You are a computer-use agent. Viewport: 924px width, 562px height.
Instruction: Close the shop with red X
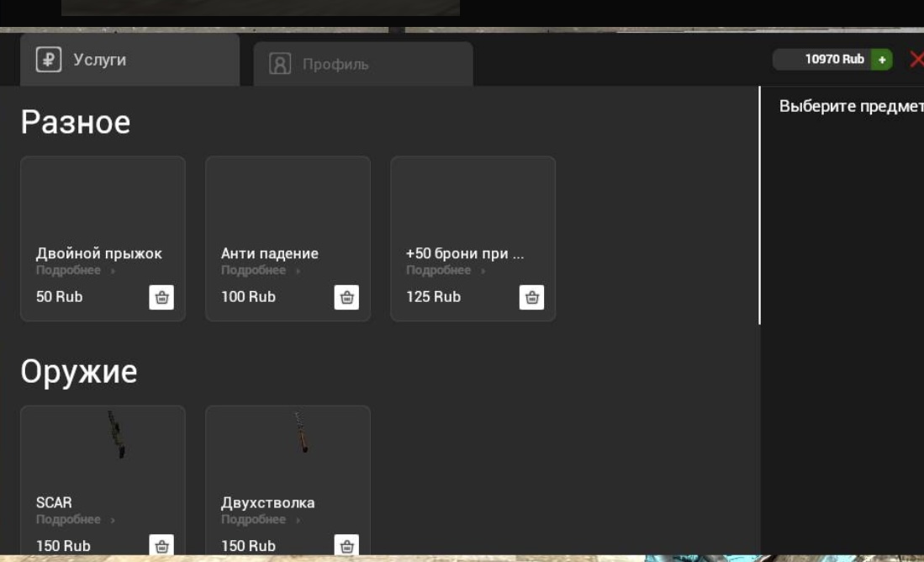[x=916, y=60]
